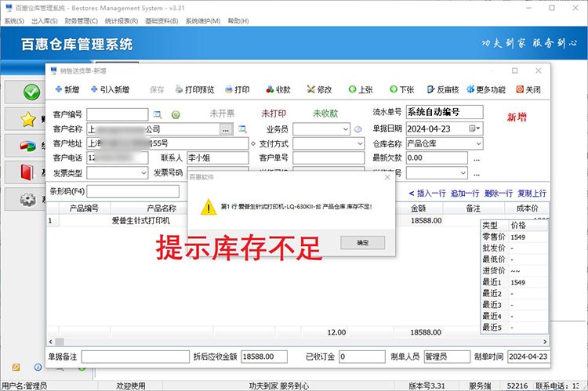The width and height of the screenshot is (588, 391).
Task: Open the 财务管理(C) menu
Action: point(82,21)
